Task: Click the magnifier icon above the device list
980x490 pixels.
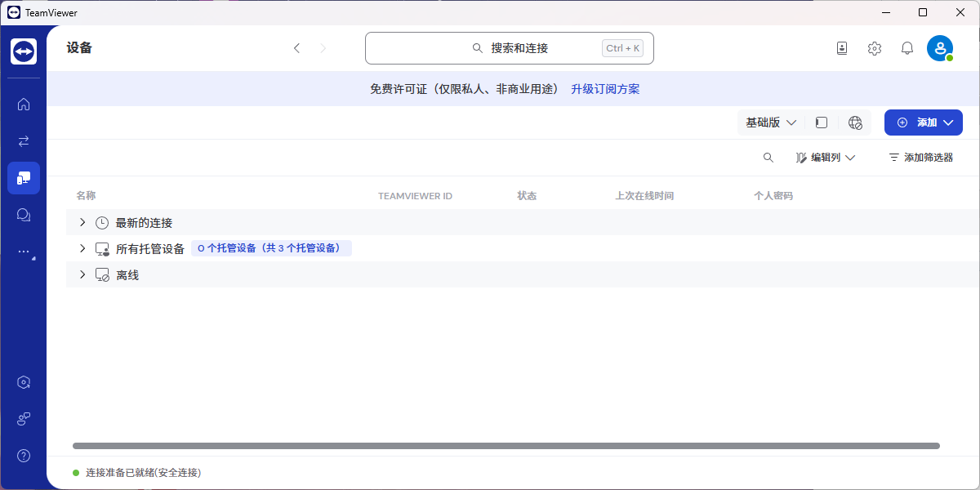Action: [768, 158]
